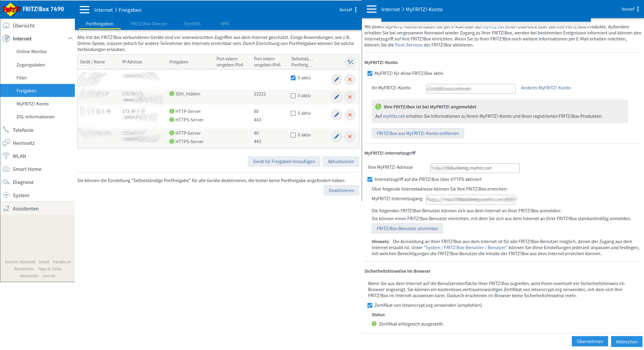Delete the SSH_hidden port sharing entry
The height and width of the screenshot is (350, 644).
click(350, 97)
